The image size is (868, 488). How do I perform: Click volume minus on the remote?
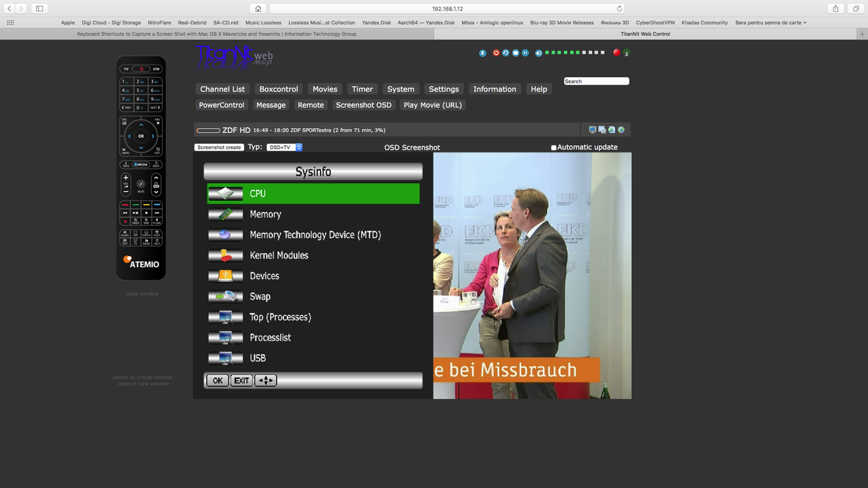tap(125, 192)
